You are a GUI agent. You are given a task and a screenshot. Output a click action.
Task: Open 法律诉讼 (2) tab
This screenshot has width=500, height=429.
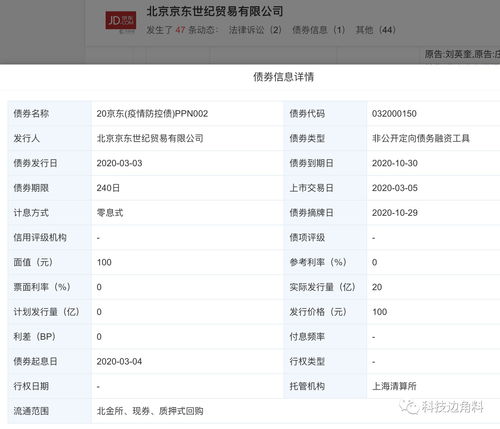(255, 30)
